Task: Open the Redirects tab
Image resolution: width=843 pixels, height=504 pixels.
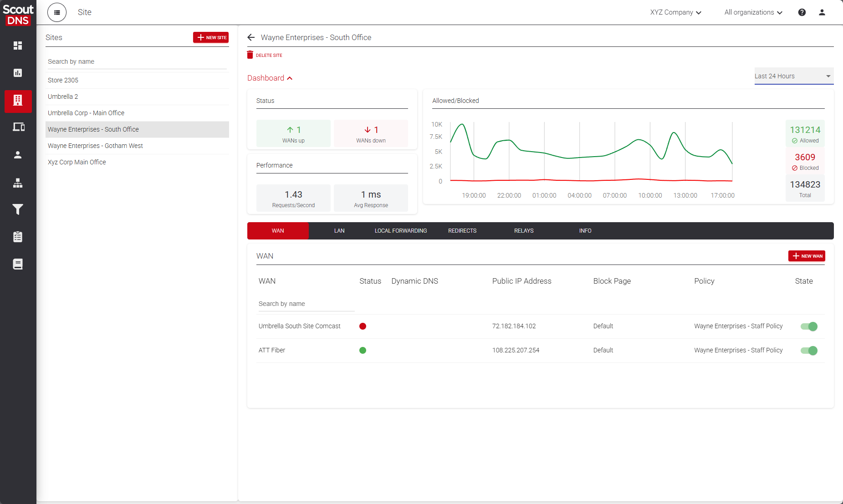Action: pyautogui.click(x=462, y=231)
